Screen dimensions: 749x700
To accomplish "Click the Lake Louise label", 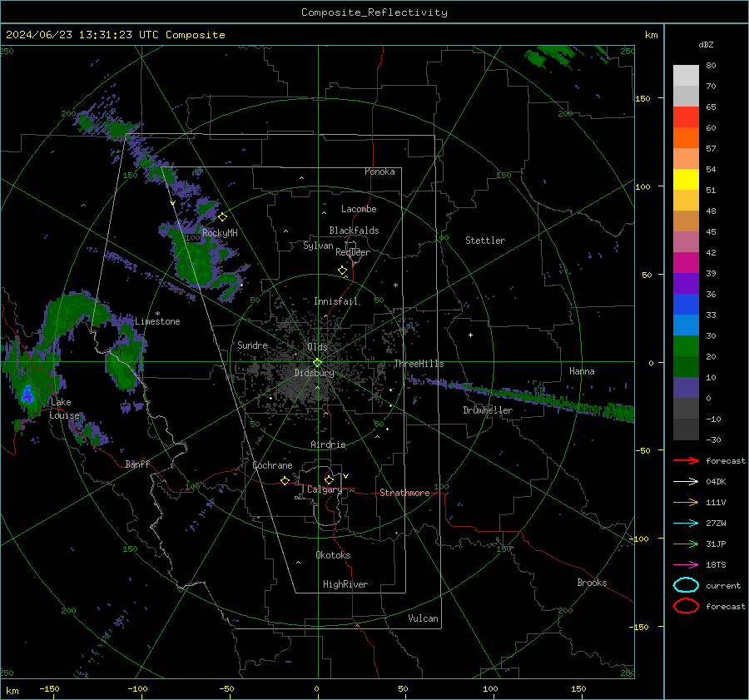I will tap(64, 409).
